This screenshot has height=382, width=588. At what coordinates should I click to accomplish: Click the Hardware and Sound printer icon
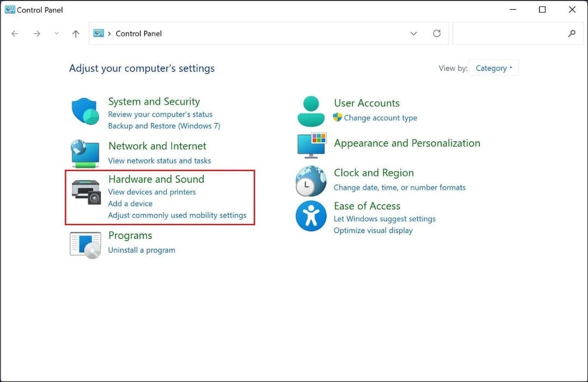[85, 192]
